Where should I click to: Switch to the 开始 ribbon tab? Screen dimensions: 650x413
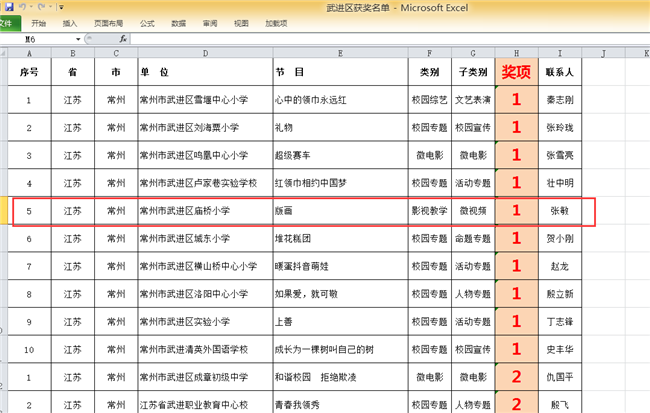[x=38, y=22]
